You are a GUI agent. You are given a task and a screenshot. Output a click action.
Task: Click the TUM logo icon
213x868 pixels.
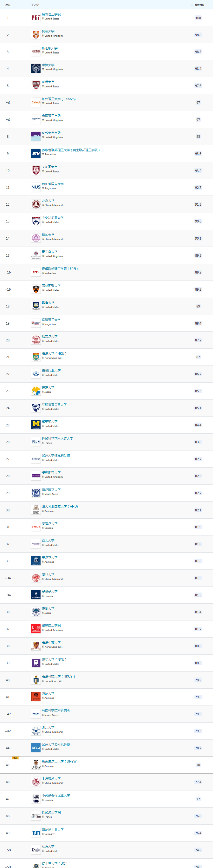coord(36,833)
